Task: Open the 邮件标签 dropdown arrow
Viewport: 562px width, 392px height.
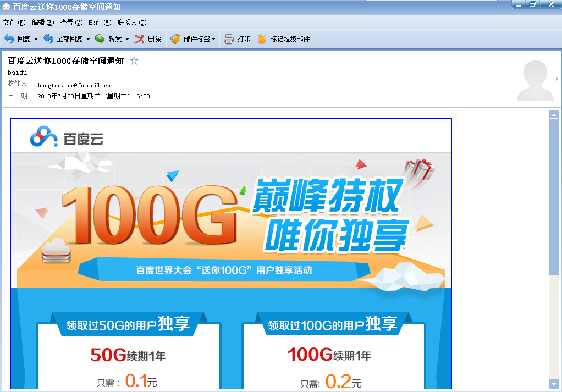Action: pyautogui.click(x=213, y=40)
